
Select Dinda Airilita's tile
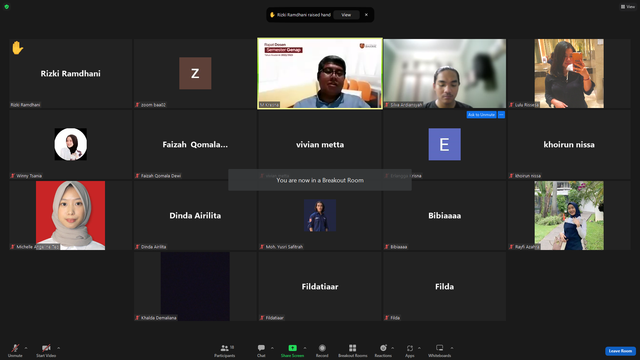tap(195, 216)
